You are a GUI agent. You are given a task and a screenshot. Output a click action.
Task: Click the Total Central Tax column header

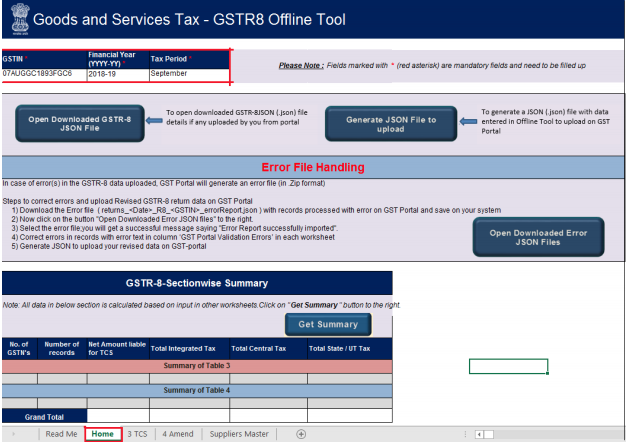(268, 349)
